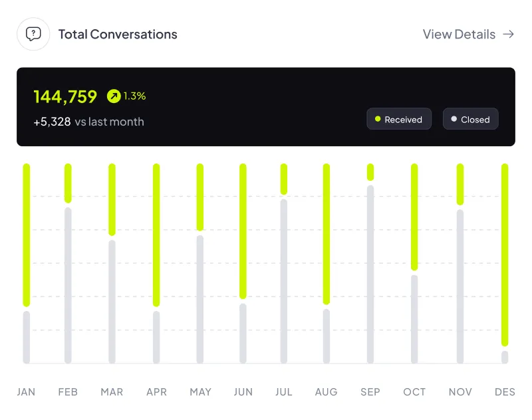Screen dimensions: 532x420
Task: Toggle the Received legend filter
Action: pos(399,119)
